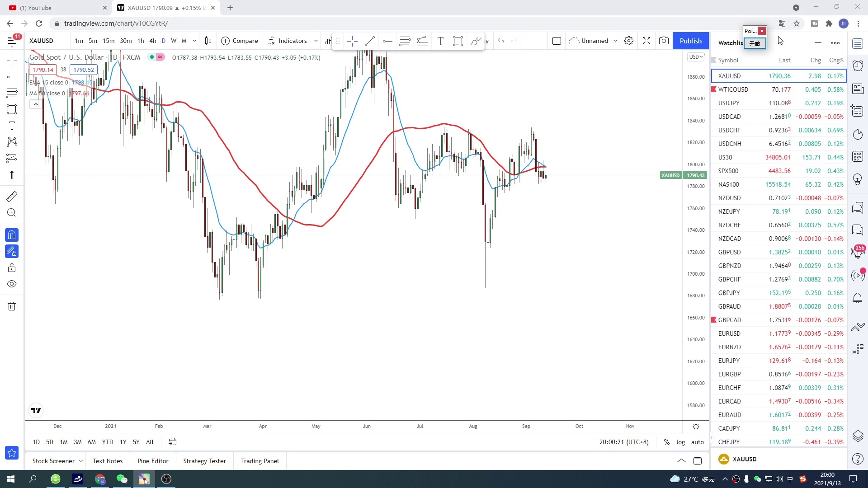The width and height of the screenshot is (868, 488).
Task: Select USDJPY in the watchlist
Action: tap(729, 103)
